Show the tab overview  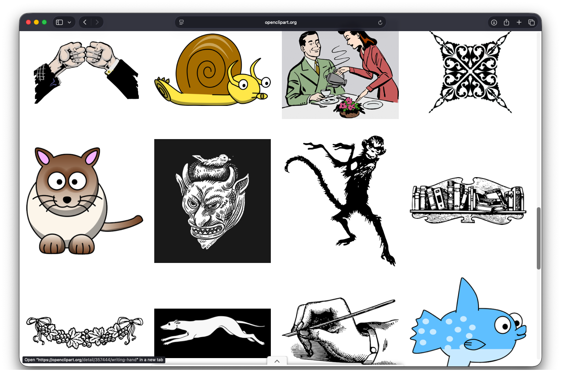tap(532, 22)
